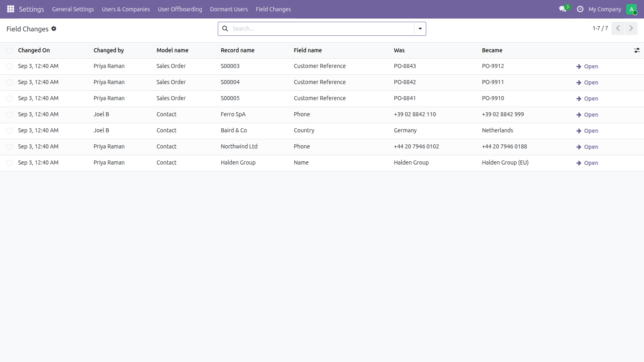Open the User Offboarding menu
Screen dimensions: 644x362
coord(180,9)
